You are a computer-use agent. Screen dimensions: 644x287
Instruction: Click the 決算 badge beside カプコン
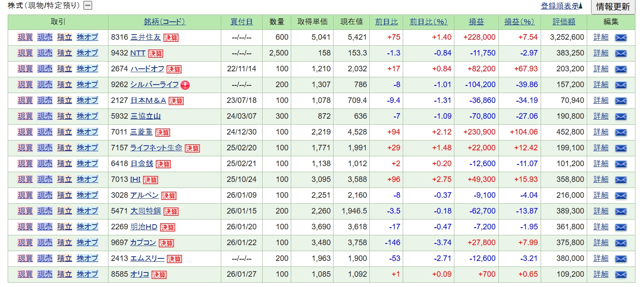point(166,243)
